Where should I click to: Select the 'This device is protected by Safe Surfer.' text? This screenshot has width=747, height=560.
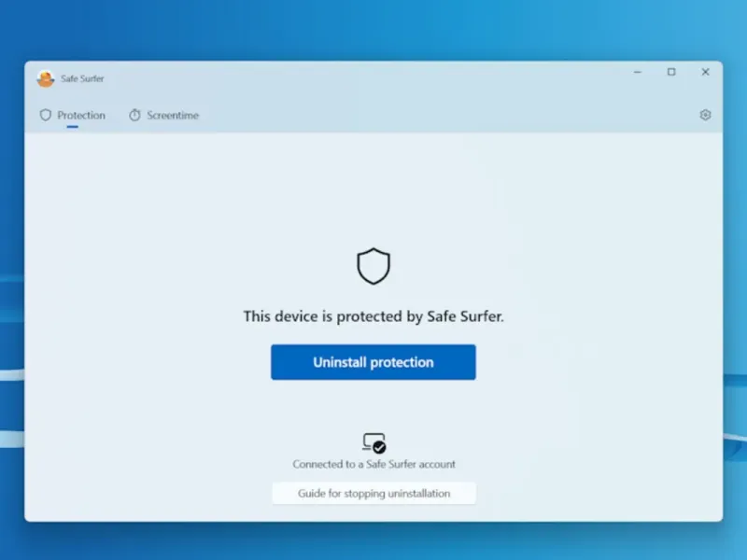point(373,316)
